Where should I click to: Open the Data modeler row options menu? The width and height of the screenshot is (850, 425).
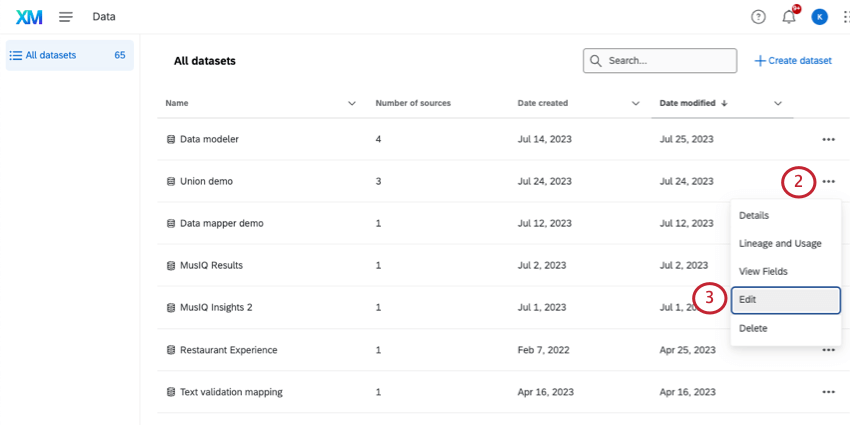click(x=828, y=139)
